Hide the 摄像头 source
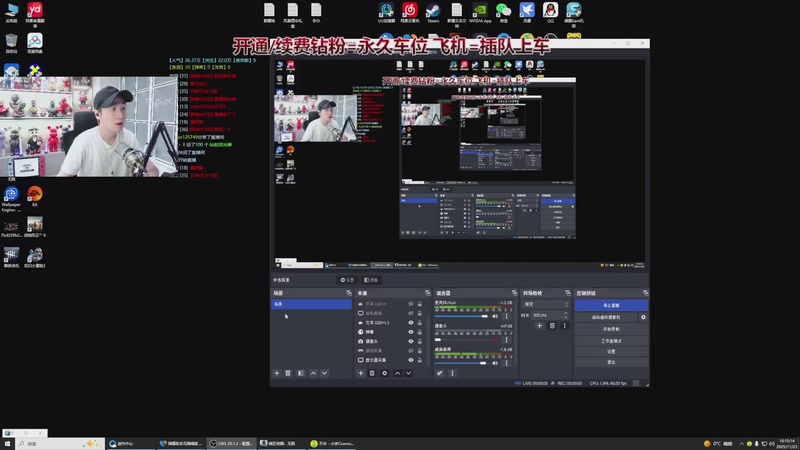This screenshot has height=450, width=800. (410, 341)
